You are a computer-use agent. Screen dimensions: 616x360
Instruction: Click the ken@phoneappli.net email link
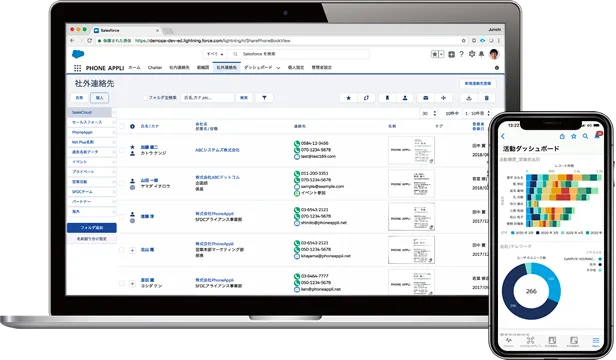pyautogui.click(x=321, y=289)
